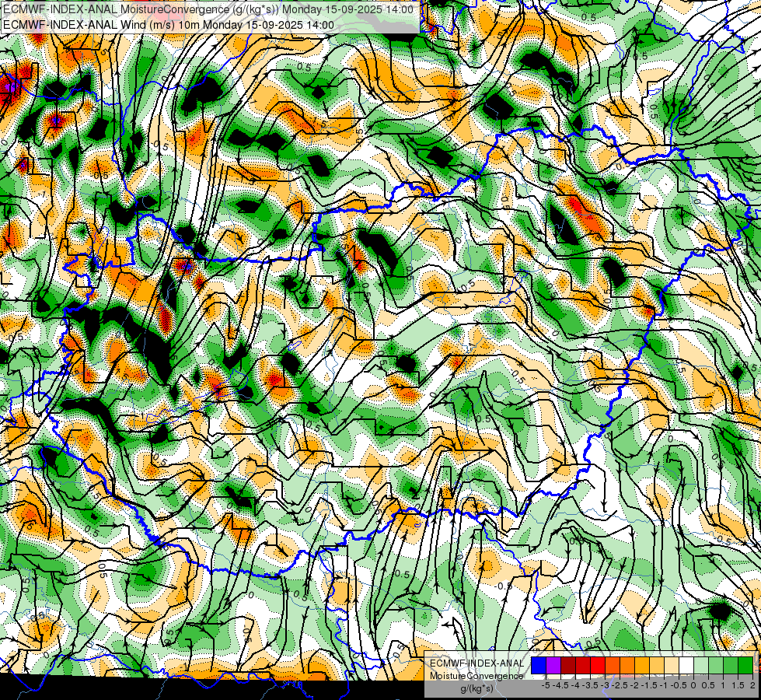The width and height of the screenshot is (761, 700).
Task: Click the pale peach swatch between -1 and -0.5
Action: [672, 665]
